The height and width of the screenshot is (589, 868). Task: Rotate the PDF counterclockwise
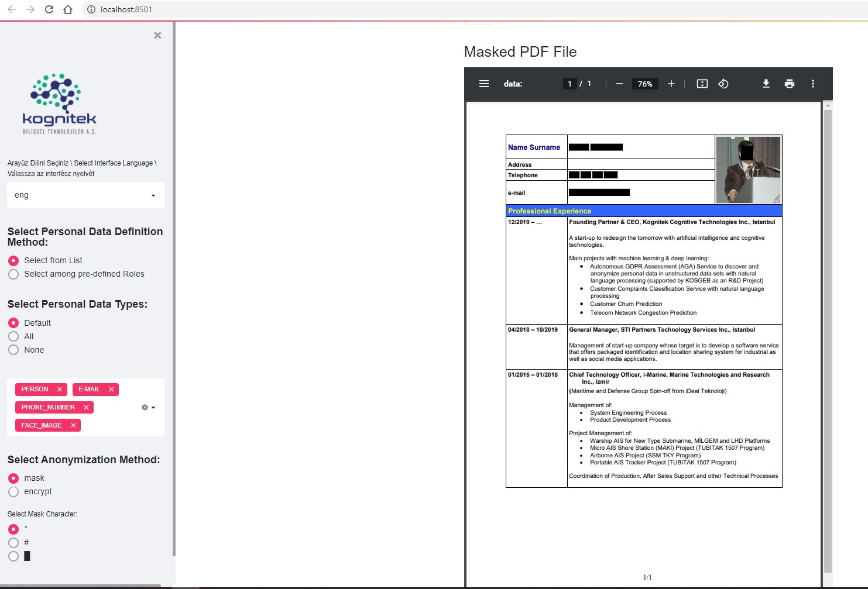pos(723,84)
